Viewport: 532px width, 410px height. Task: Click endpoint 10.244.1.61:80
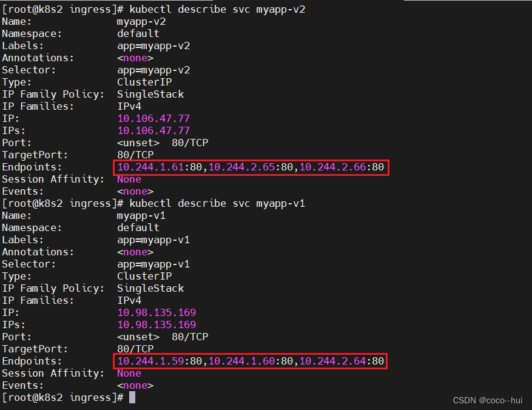click(160, 167)
